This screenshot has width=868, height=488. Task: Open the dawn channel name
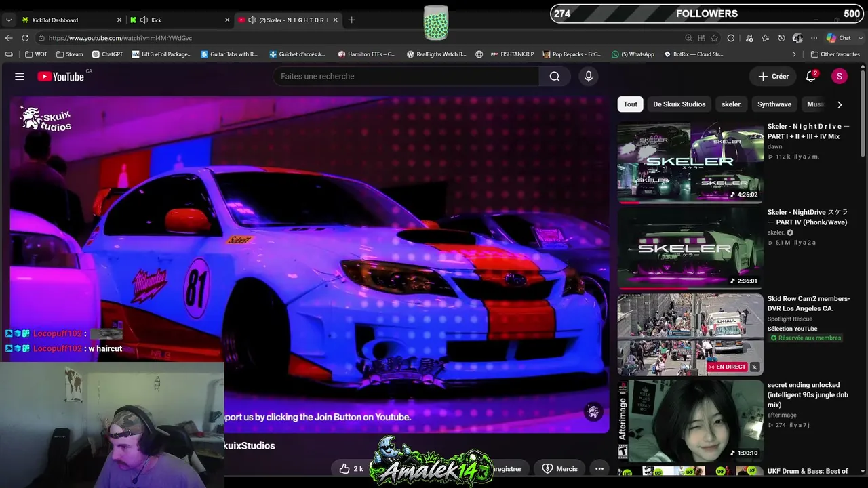774,146
